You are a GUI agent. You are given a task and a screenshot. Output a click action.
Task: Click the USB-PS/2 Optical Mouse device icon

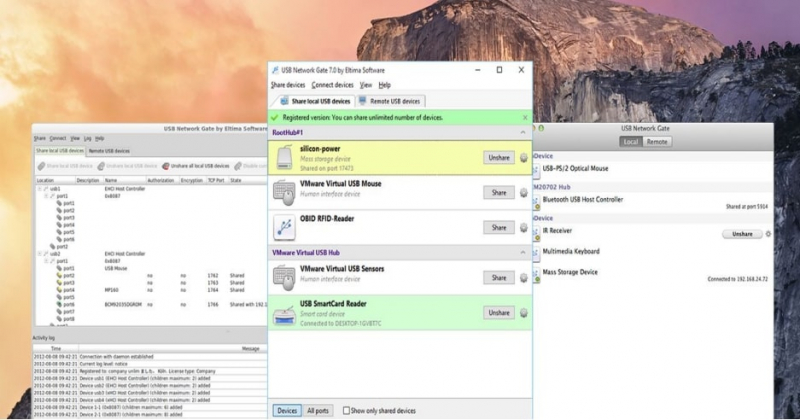point(536,170)
